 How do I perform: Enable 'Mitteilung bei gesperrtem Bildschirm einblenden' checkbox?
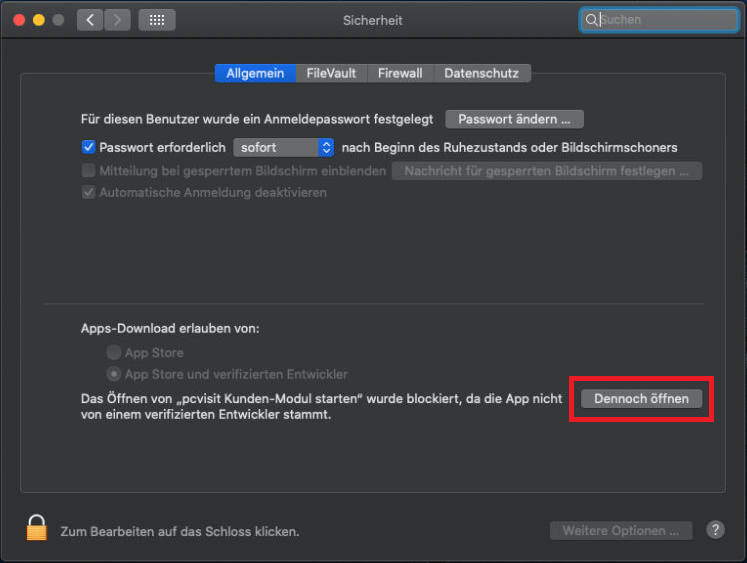(x=89, y=171)
